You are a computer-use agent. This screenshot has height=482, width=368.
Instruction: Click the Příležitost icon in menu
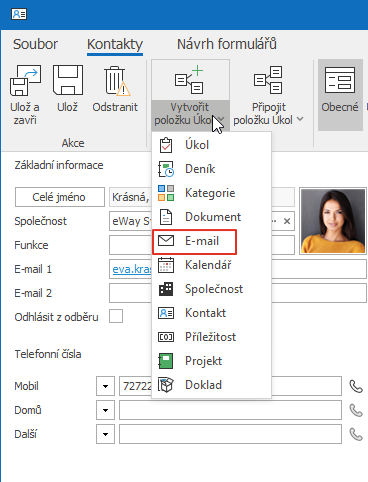[x=166, y=337]
